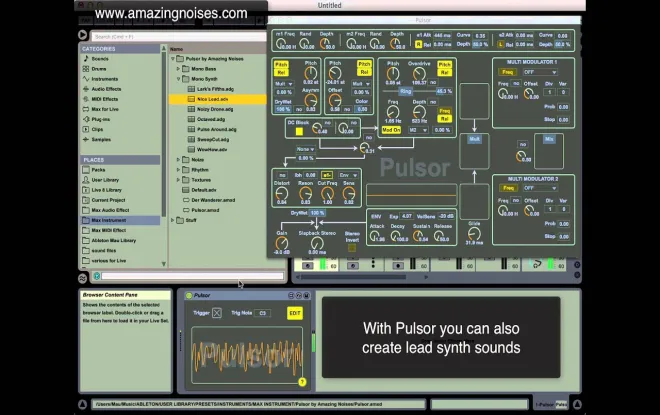The height and width of the screenshot is (415, 660).
Task: Adjust the Slapback Stereo knob
Action: coord(317,243)
